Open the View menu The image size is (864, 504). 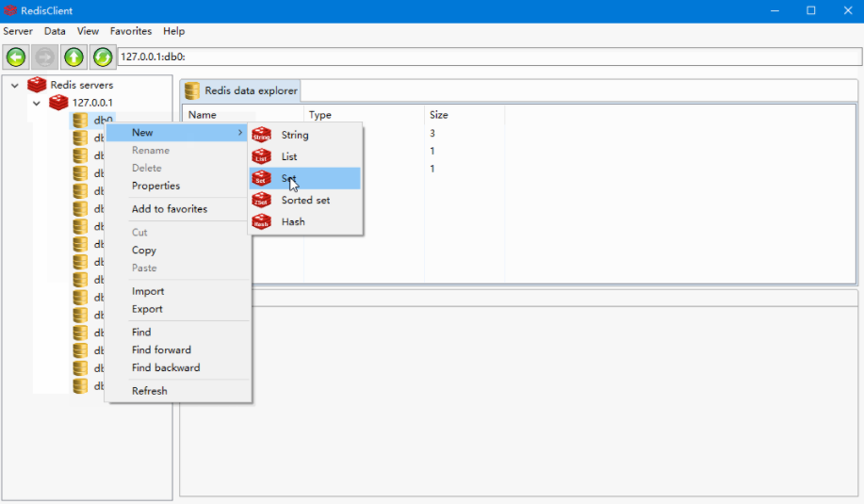(x=88, y=31)
